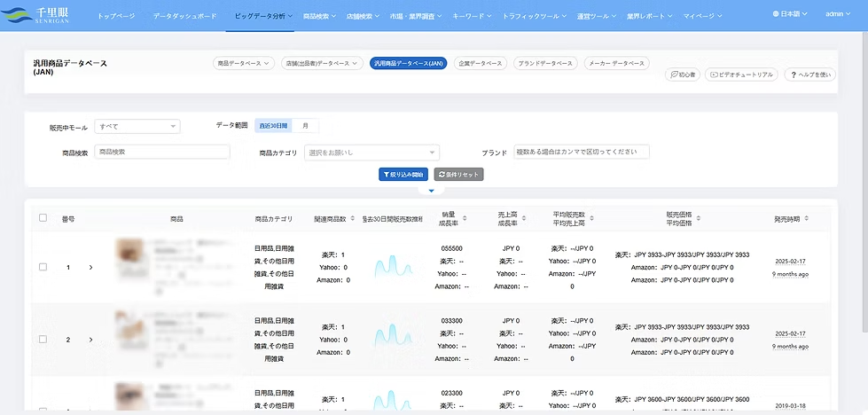Viewport: 868px width, 415px height.
Task: Click the ヘルプを使い help button
Action: (x=809, y=74)
